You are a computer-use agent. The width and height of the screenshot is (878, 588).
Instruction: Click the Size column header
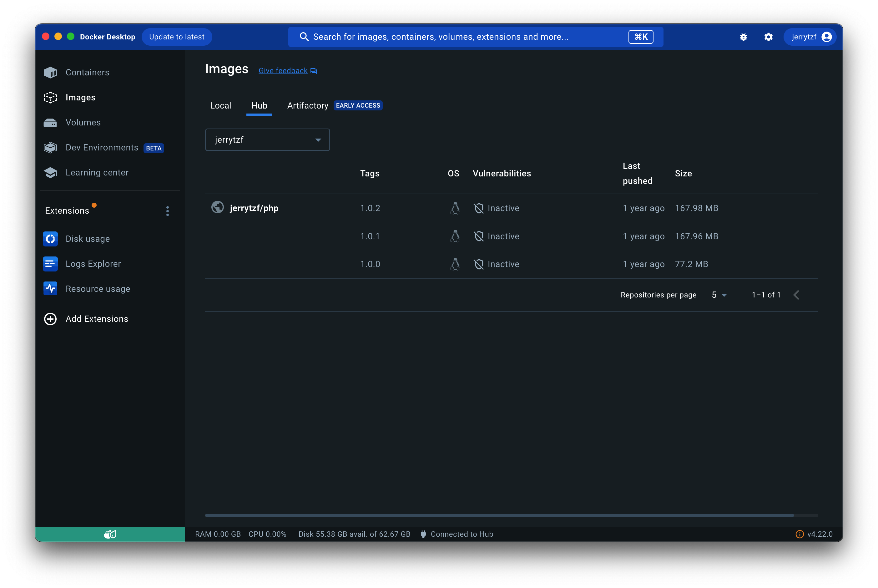point(683,174)
